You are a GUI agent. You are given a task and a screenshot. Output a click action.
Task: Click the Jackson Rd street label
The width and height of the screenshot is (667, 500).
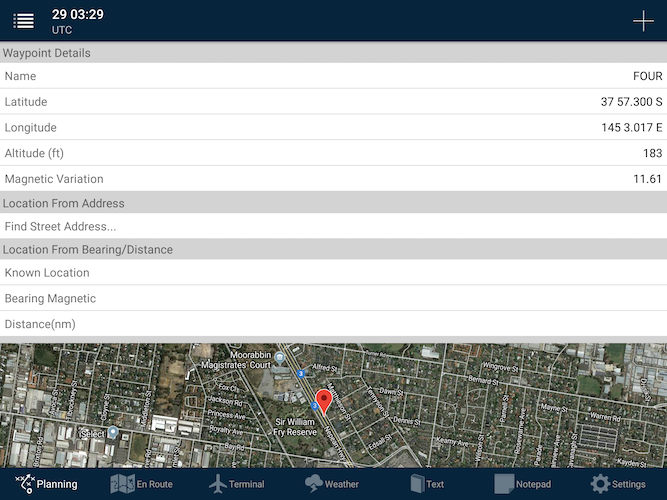click(x=225, y=400)
